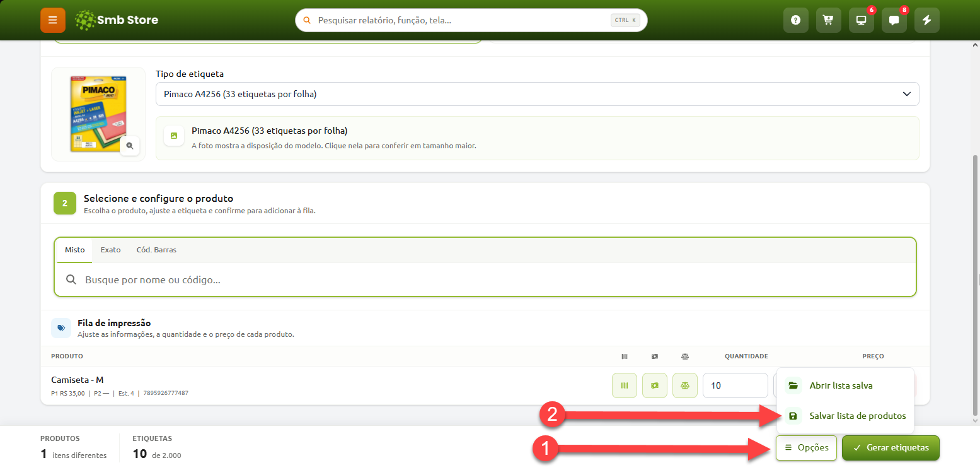Screen dimensions: 980x470
Task: Open the orange hamburger menu
Action: (x=53, y=20)
